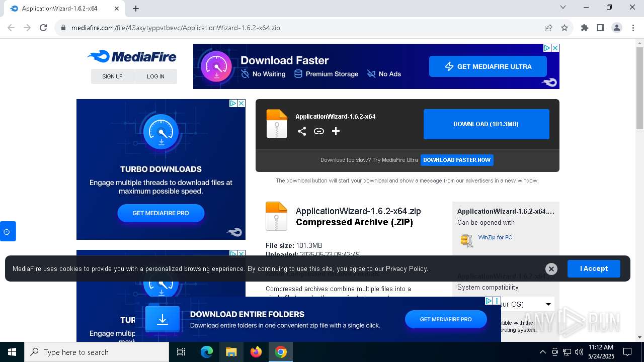Click the taskbar search box

(97, 352)
